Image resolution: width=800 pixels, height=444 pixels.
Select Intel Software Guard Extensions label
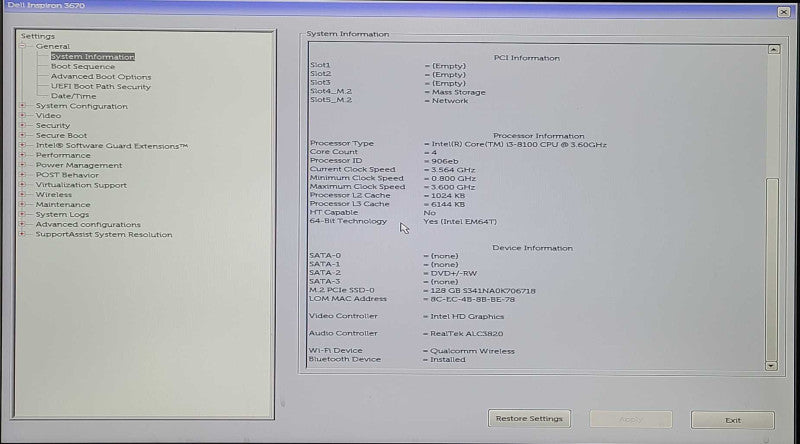pyautogui.click(x=112, y=145)
